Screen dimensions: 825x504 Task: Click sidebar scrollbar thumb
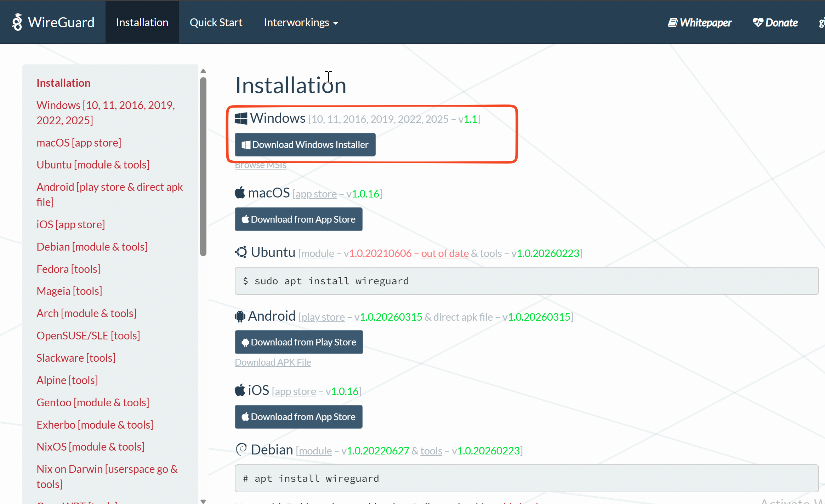(203, 167)
